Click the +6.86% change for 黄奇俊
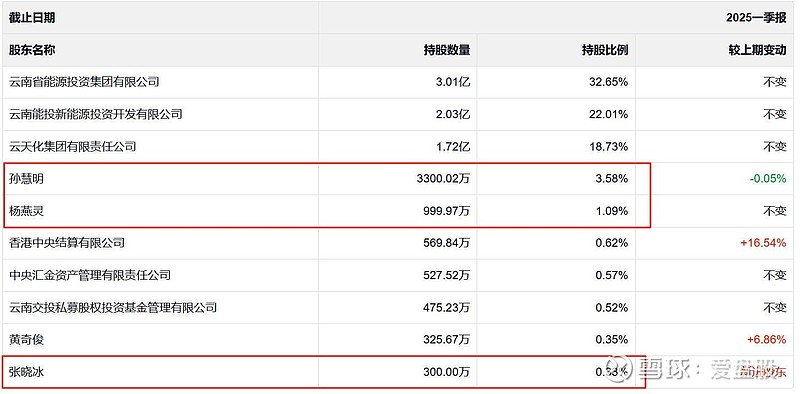The width and height of the screenshot is (800, 394). 766,339
